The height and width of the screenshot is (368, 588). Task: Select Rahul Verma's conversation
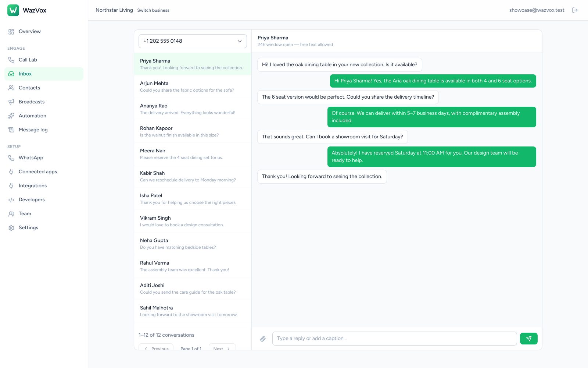193,266
